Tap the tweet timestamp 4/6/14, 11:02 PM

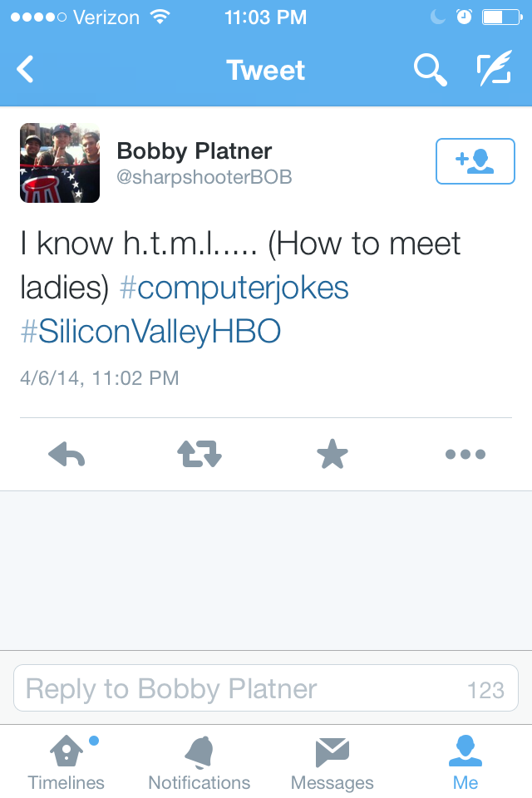pyautogui.click(x=100, y=378)
